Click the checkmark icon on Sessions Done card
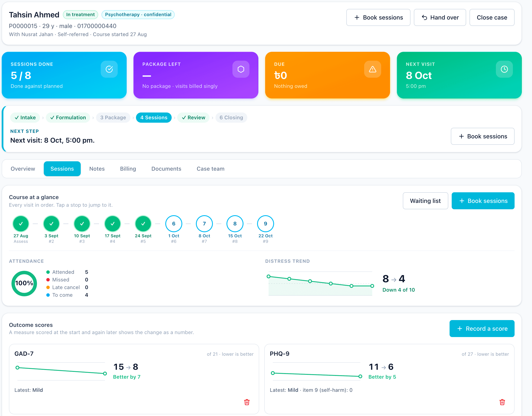 [109, 69]
